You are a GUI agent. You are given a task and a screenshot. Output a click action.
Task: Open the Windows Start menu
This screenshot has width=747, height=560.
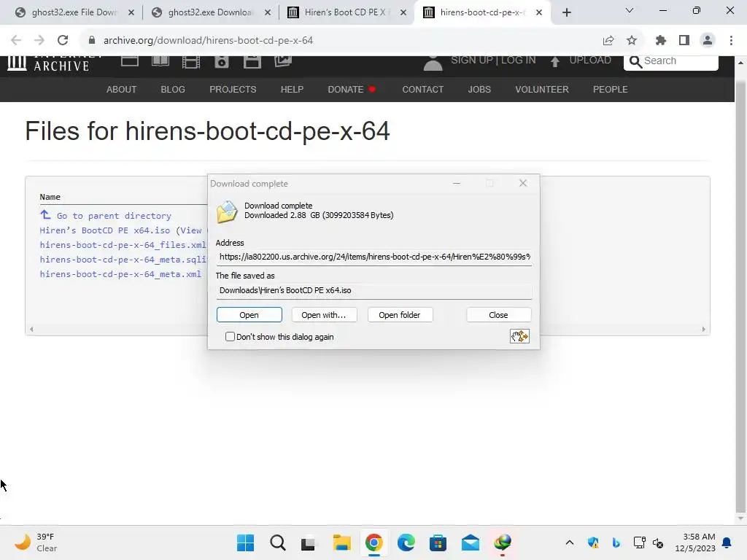[x=245, y=542]
